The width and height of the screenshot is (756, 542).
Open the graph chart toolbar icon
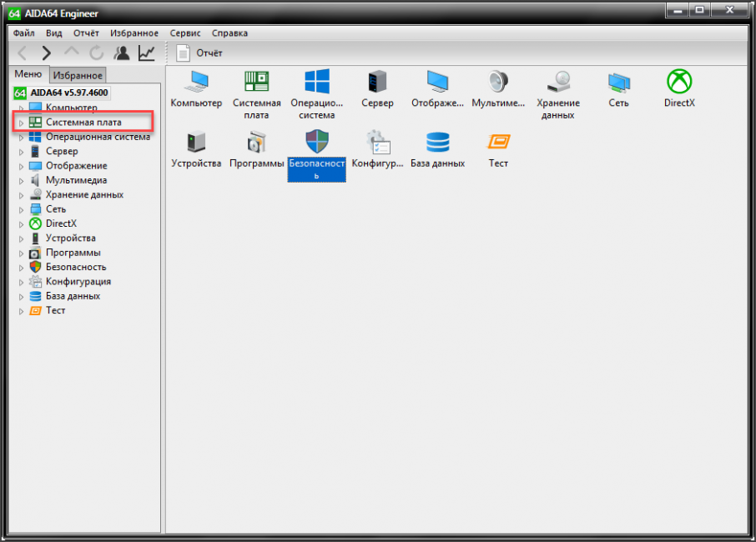click(x=146, y=53)
